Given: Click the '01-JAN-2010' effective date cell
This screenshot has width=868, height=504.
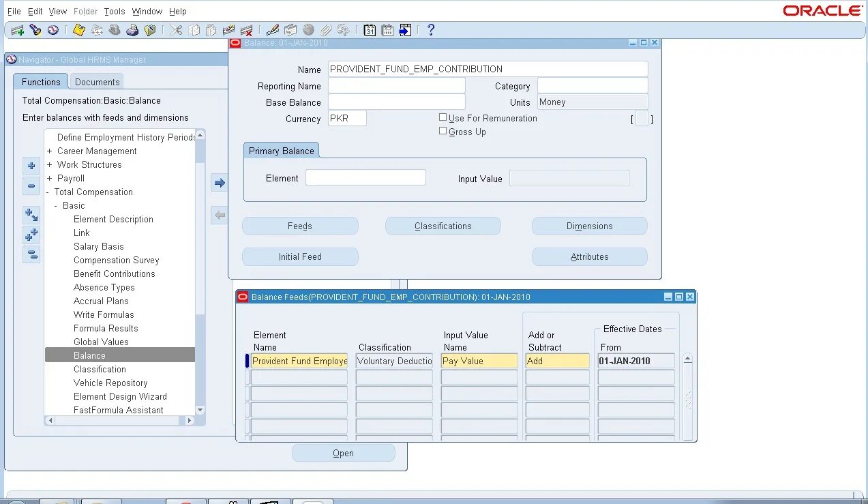Looking at the screenshot, I should tap(636, 361).
